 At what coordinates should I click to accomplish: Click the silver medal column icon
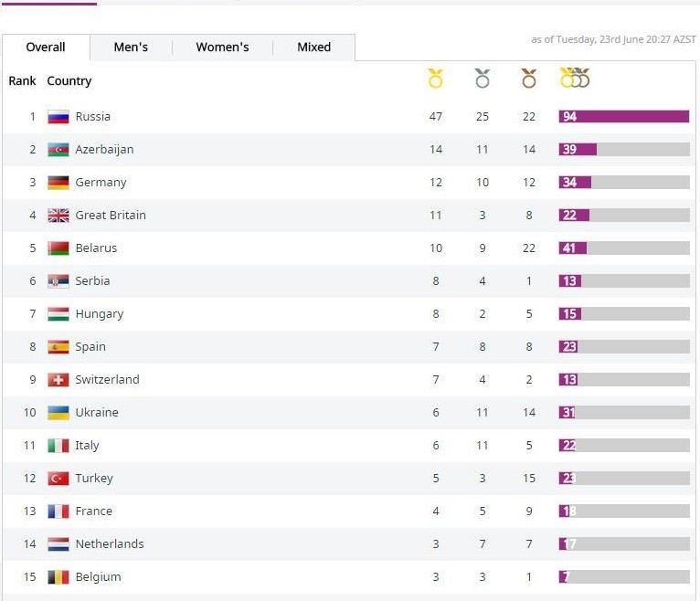(483, 79)
